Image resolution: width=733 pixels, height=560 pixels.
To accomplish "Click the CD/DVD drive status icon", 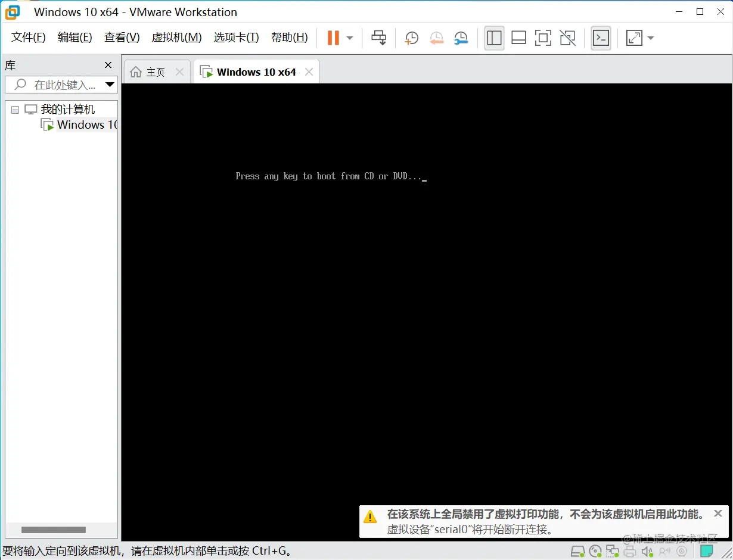I will pos(595,551).
